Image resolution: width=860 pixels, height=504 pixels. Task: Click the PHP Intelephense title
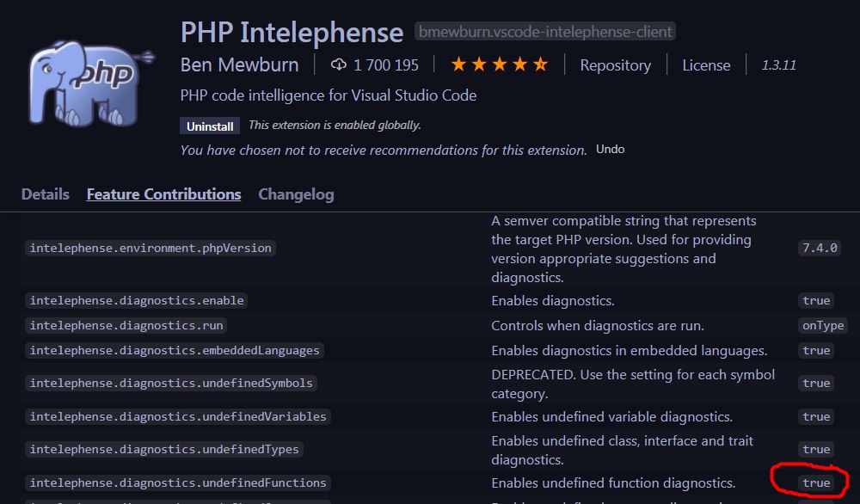[x=292, y=32]
